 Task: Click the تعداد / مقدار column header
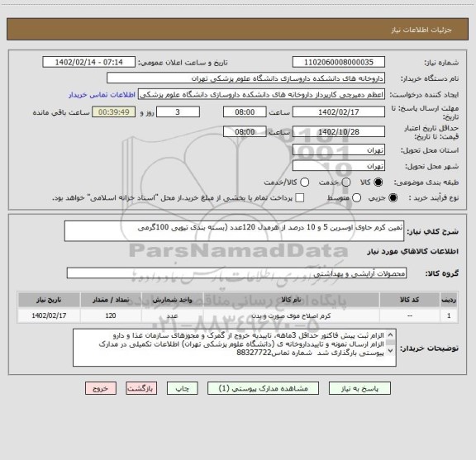[111, 300]
